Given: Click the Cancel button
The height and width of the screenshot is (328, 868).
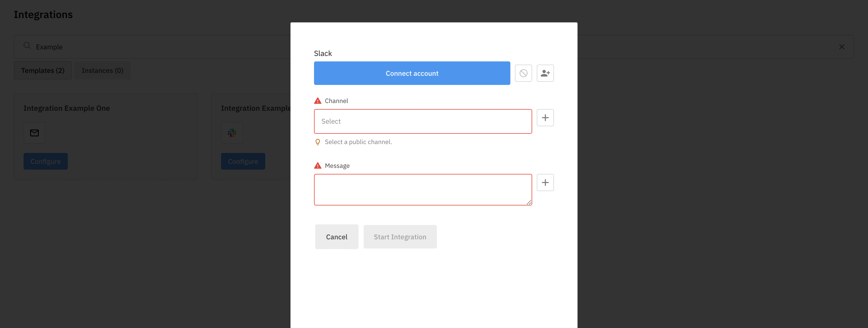Looking at the screenshot, I should point(336,237).
